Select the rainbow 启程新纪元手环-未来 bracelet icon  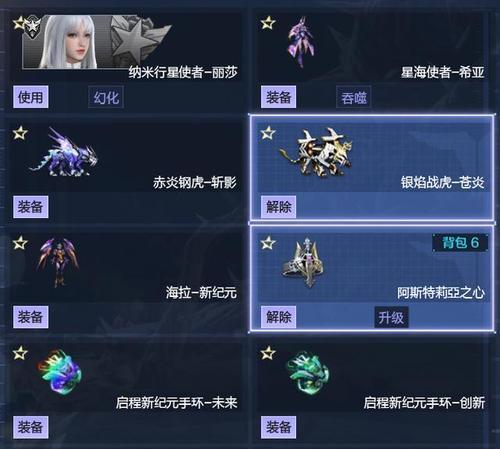(x=60, y=372)
